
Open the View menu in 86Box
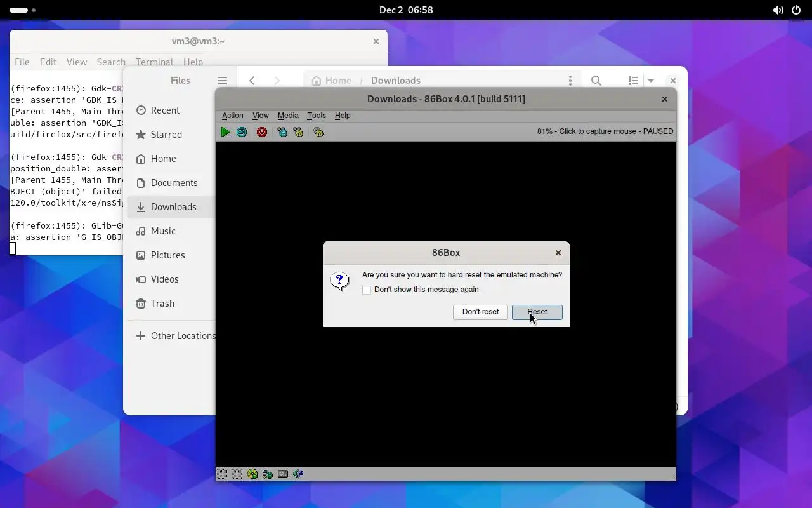261,116
